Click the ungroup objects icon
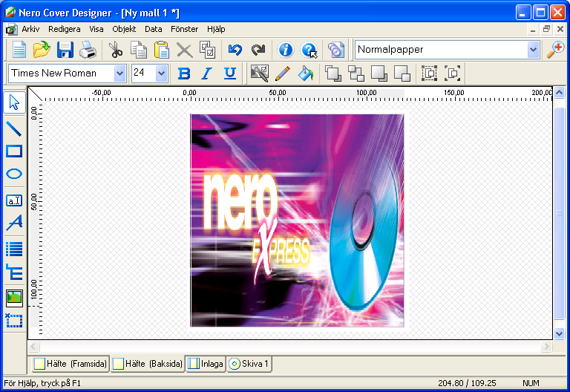The height and width of the screenshot is (392, 570). click(x=452, y=73)
